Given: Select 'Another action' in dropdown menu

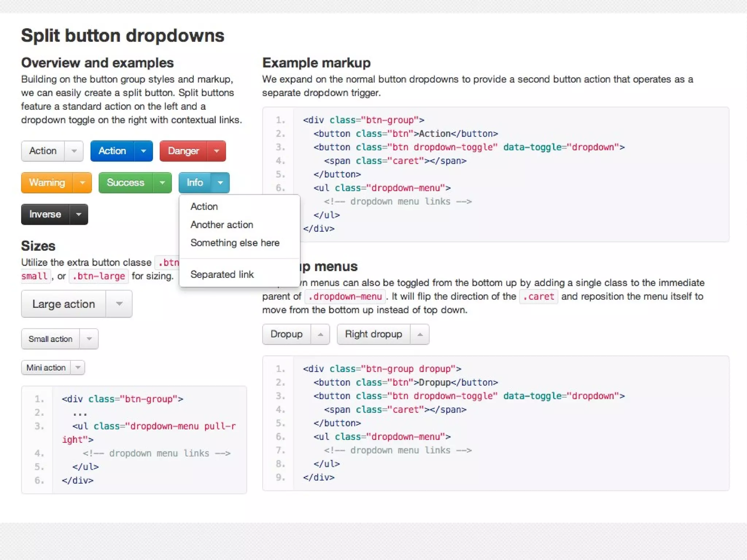Looking at the screenshot, I should pyautogui.click(x=222, y=225).
